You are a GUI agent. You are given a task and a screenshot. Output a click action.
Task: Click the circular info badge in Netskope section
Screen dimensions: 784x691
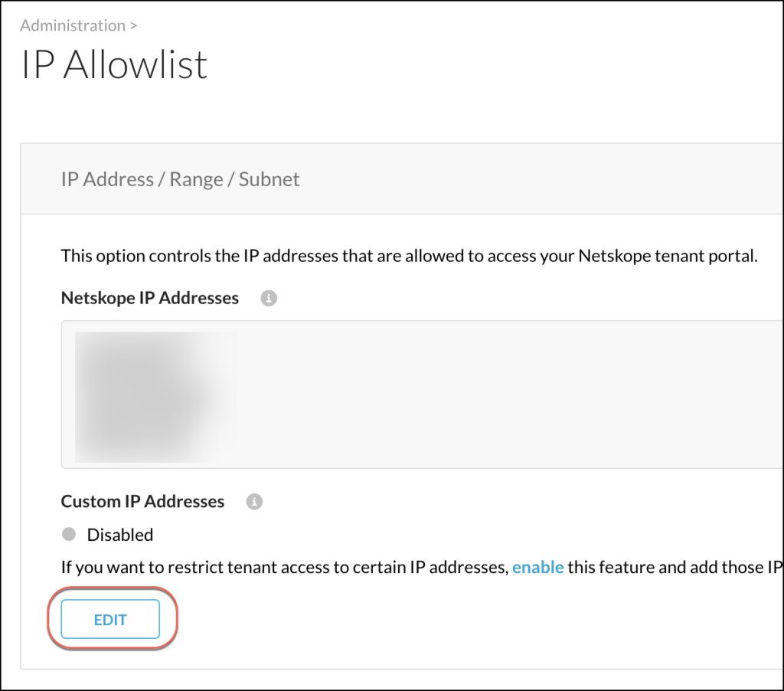coord(268,298)
